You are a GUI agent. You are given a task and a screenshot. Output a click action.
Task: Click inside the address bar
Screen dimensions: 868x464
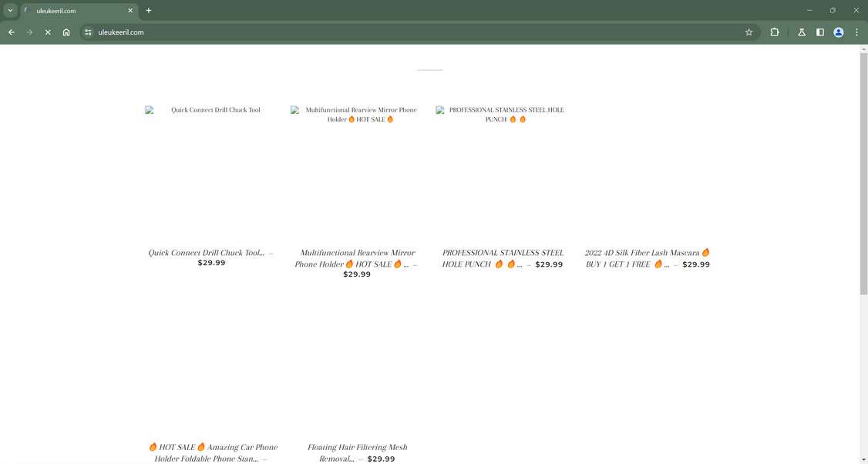pyautogui.click(x=308, y=32)
